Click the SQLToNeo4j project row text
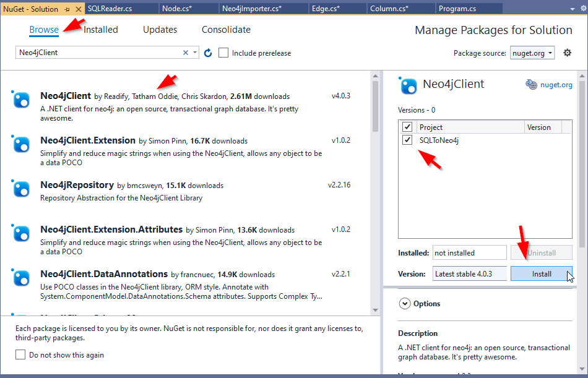588x378 pixels. [439, 140]
